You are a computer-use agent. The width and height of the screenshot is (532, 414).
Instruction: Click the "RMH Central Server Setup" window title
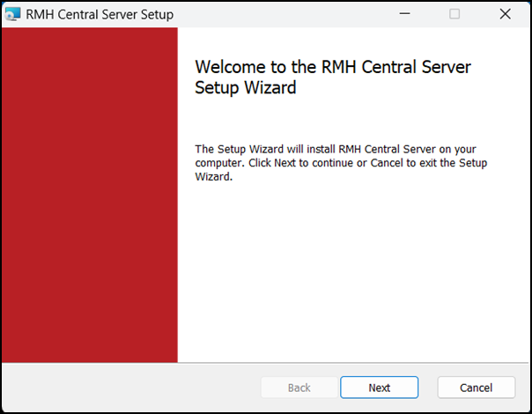point(100,15)
